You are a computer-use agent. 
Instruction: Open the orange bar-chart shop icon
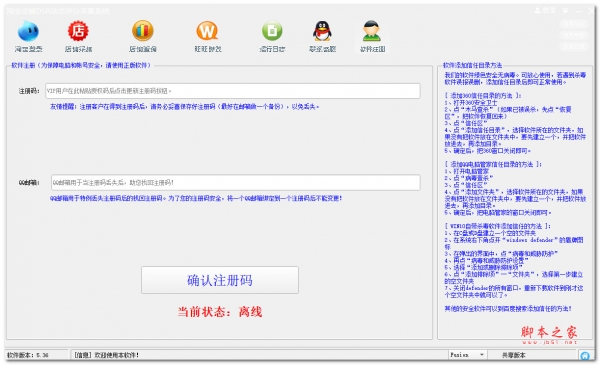click(x=143, y=31)
